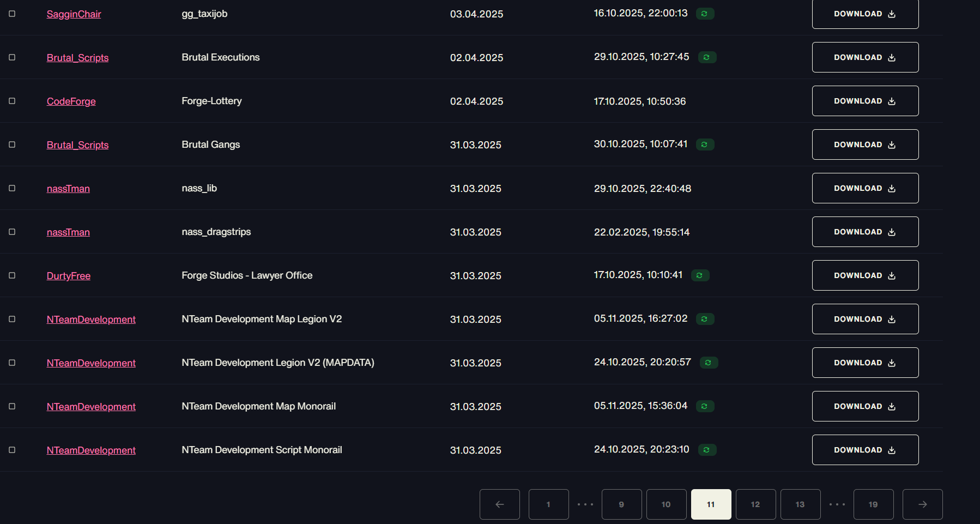
Task: Check the Forge-Lottery row checkbox
Action: click(12, 101)
